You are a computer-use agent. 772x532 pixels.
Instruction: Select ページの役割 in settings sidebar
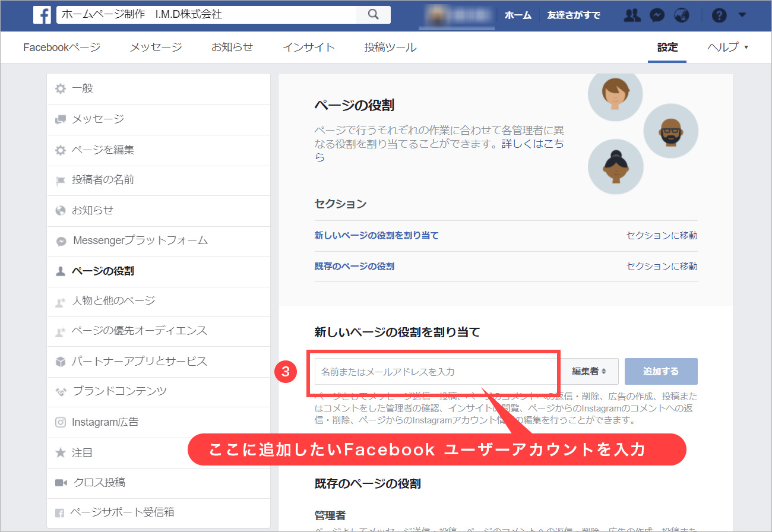tap(159, 271)
